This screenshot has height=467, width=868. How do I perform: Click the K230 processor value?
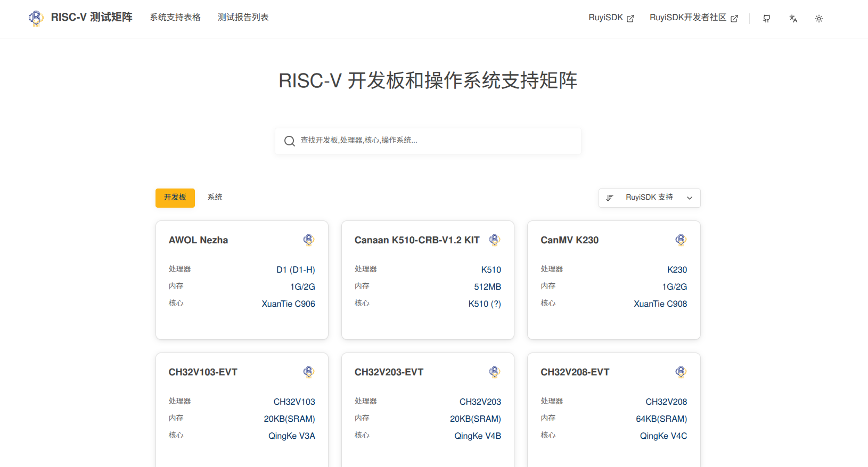click(677, 270)
